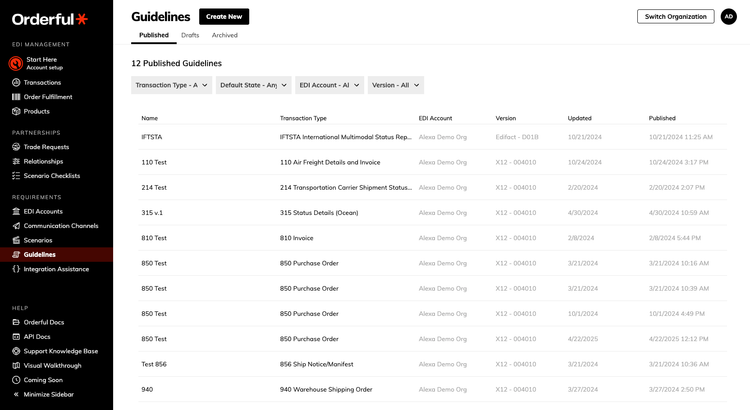Open the Version filter dropdown
The height and width of the screenshot is (410, 750).
395,86
